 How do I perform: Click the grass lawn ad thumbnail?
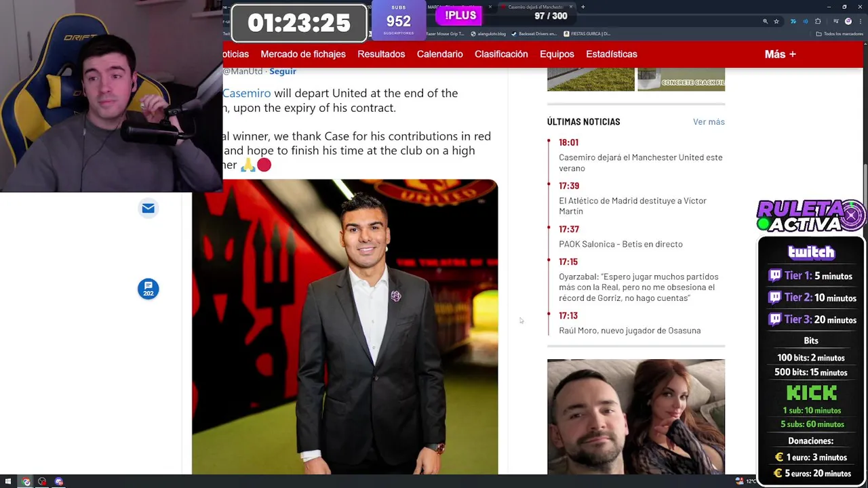point(591,79)
